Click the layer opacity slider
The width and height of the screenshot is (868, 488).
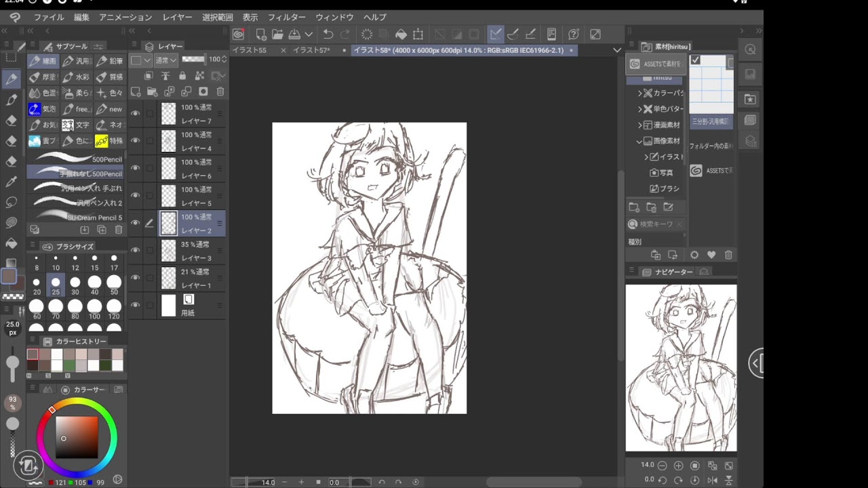[194, 60]
